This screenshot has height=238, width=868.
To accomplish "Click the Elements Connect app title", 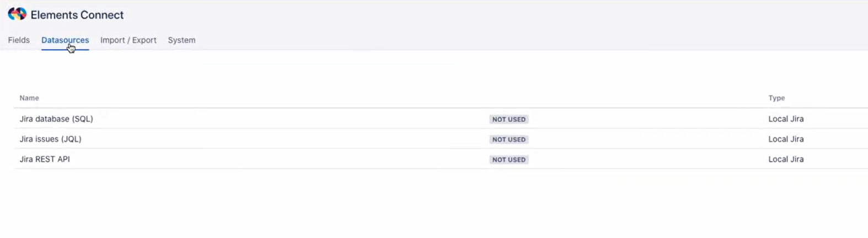I will tap(77, 15).
